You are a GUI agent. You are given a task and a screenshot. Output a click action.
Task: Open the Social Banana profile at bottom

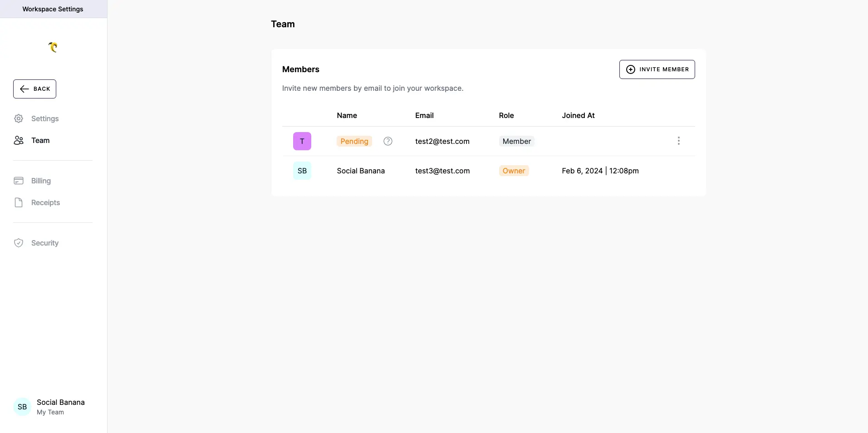(x=51, y=407)
